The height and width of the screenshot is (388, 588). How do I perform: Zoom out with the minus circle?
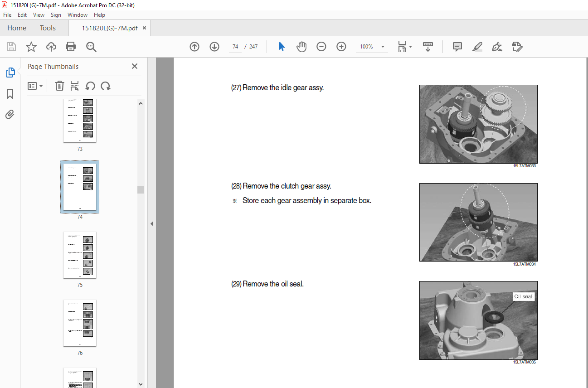tap(321, 47)
